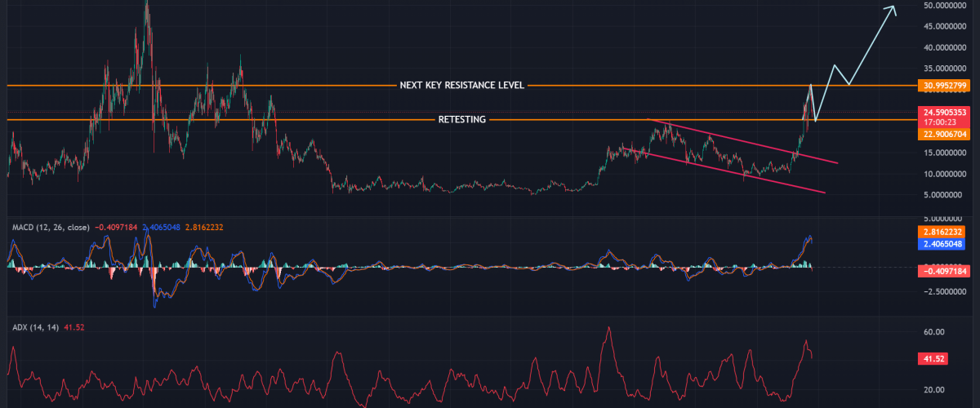Viewport: 980px width, 408px height.
Task: Select the orange 2.8162232 MACD axis label
Action: (944, 233)
